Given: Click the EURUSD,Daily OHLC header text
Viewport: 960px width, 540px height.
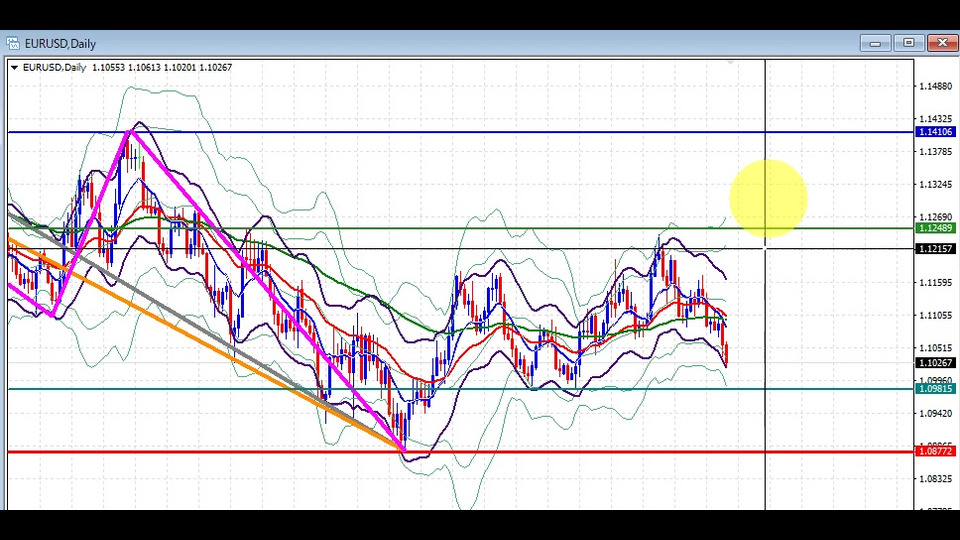Looking at the screenshot, I should (x=127, y=67).
